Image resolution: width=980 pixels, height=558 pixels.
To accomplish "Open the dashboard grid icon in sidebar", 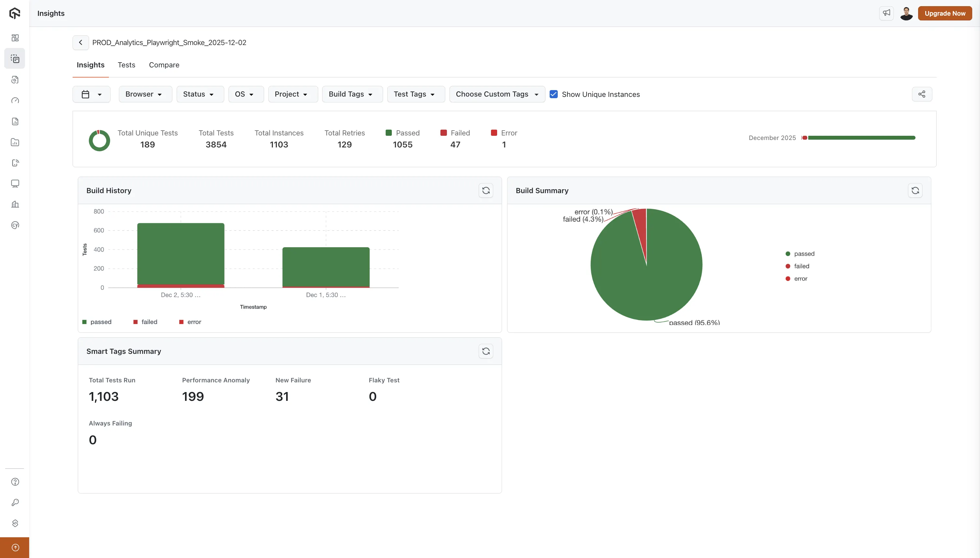I will tap(15, 38).
